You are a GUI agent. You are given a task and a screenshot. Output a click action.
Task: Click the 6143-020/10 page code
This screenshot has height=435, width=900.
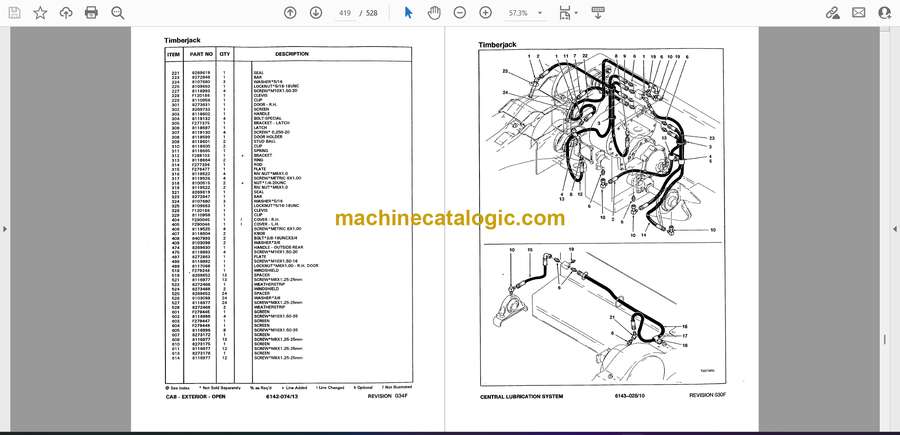click(x=629, y=396)
